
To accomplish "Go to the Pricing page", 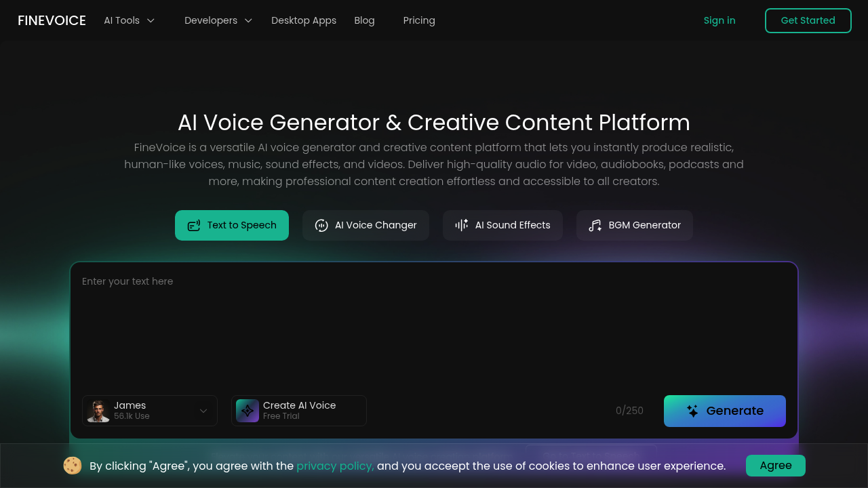I will point(419,20).
